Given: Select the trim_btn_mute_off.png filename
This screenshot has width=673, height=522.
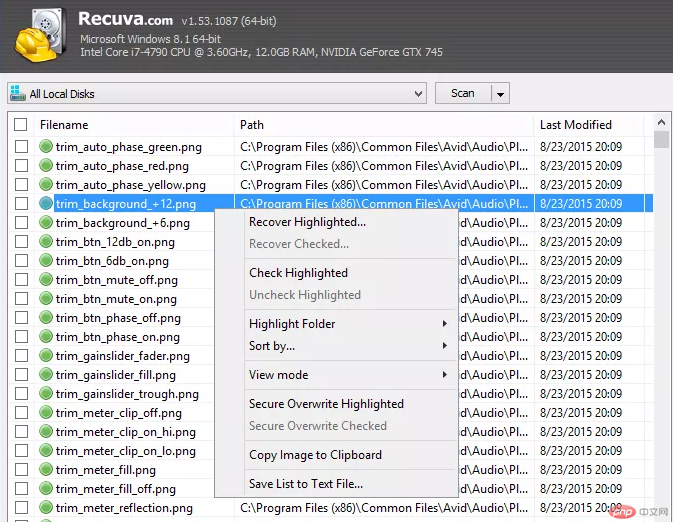Looking at the screenshot, I should [x=117, y=280].
